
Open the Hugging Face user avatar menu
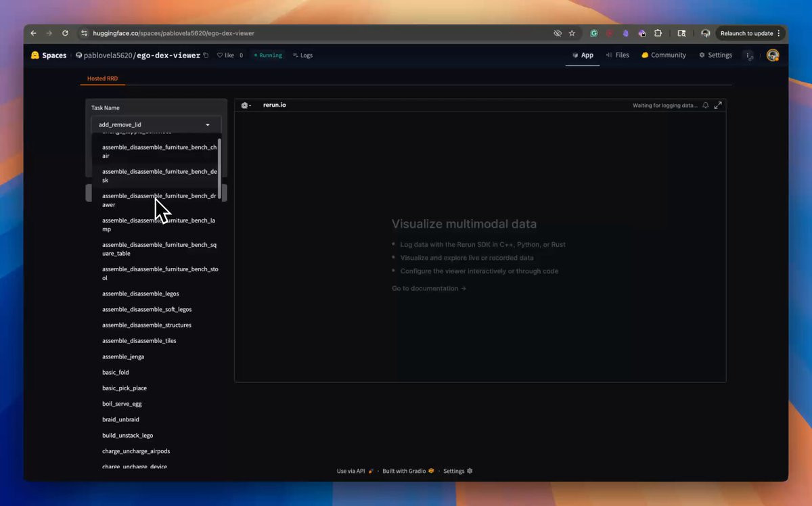click(x=773, y=55)
